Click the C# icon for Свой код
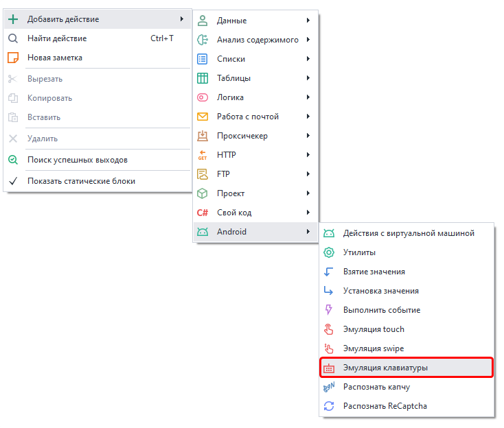 pyautogui.click(x=203, y=213)
